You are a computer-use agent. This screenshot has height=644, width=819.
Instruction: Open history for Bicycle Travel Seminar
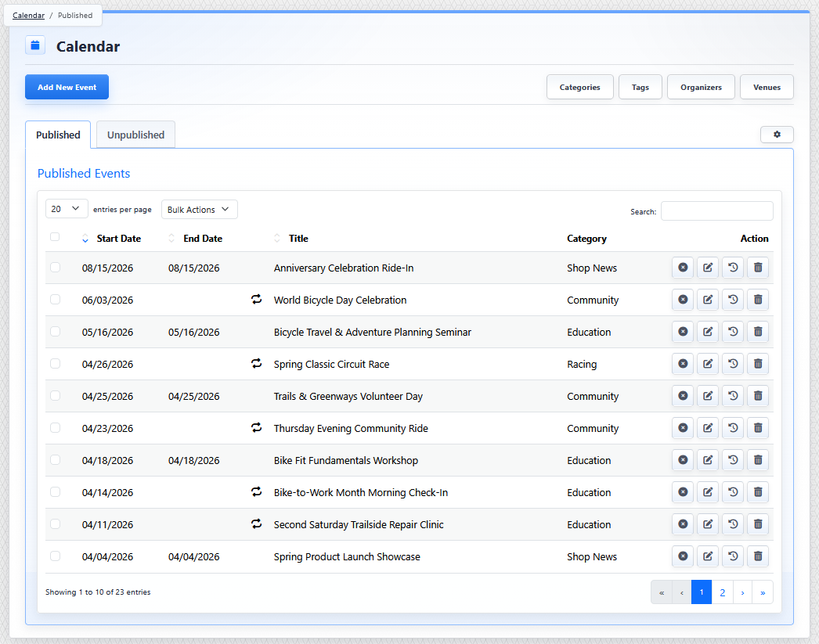(733, 332)
